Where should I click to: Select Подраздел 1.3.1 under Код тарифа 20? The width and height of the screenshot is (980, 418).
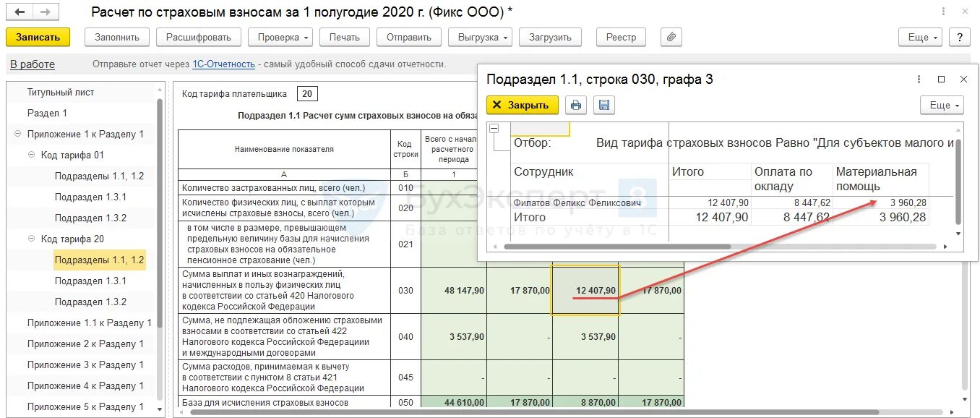91,281
